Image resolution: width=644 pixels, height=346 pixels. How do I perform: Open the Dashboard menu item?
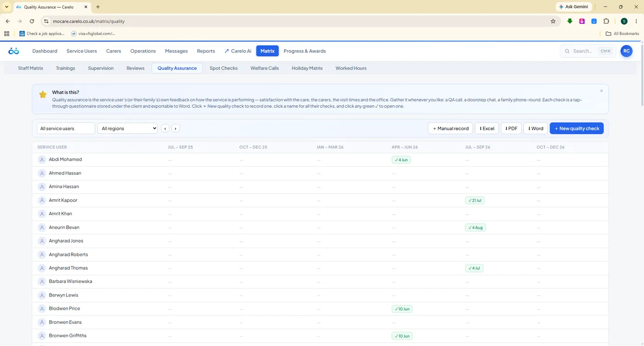[45, 51]
